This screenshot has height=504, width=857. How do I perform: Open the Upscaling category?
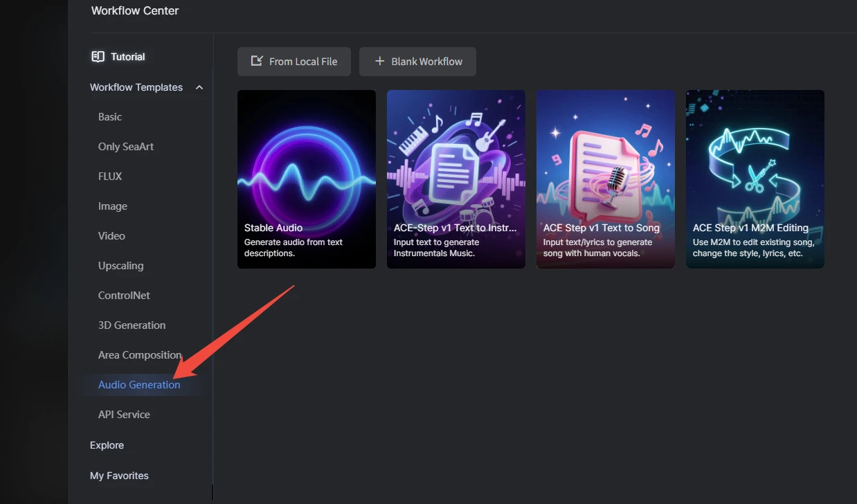[121, 266]
